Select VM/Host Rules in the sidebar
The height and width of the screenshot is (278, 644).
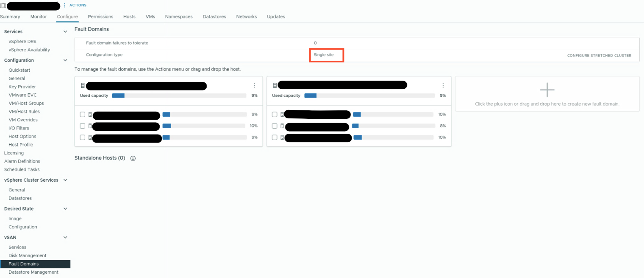tap(24, 112)
